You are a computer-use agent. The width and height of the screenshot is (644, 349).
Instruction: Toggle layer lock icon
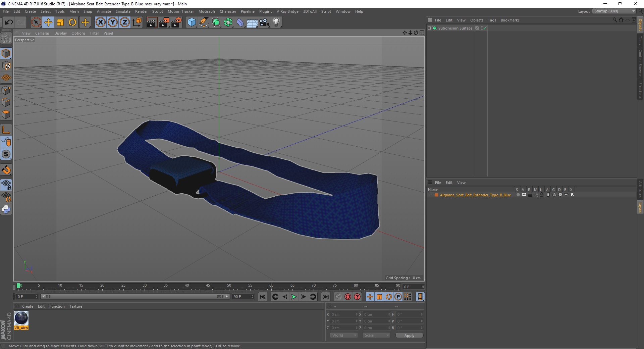[541, 195]
